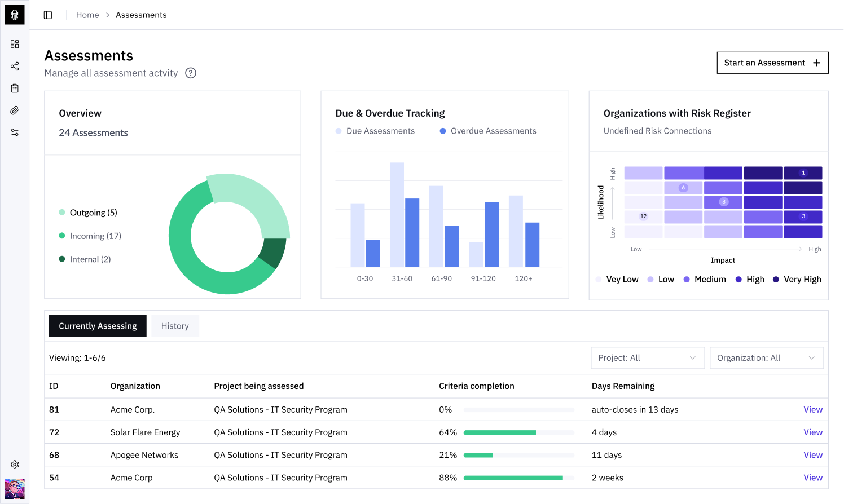Open the sliders filter sidebar icon
The width and height of the screenshot is (844, 504).
pyautogui.click(x=15, y=132)
